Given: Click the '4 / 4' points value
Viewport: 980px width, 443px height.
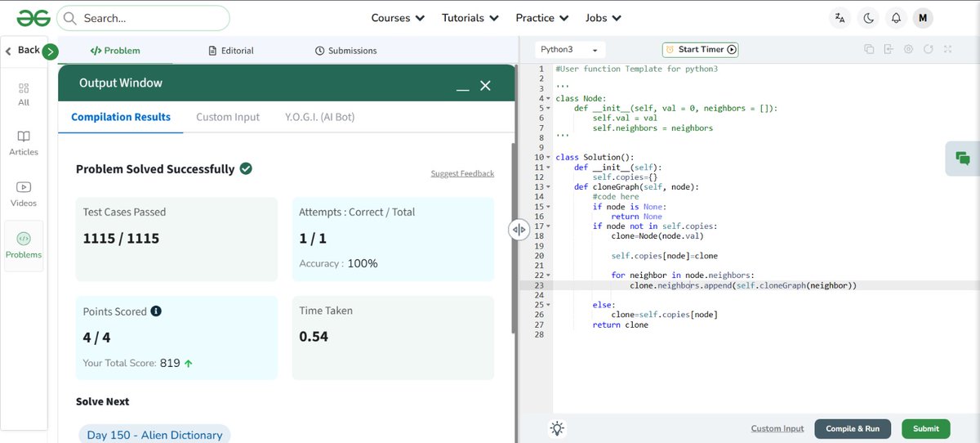Looking at the screenshot, I should [x=96, y=337].
